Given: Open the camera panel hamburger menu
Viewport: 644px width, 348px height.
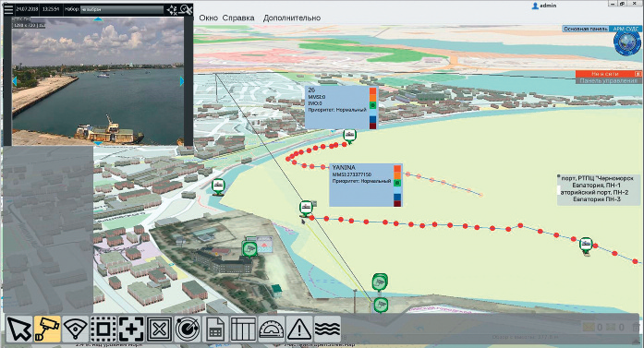Looking at the screenshot, I should point(8,9).
